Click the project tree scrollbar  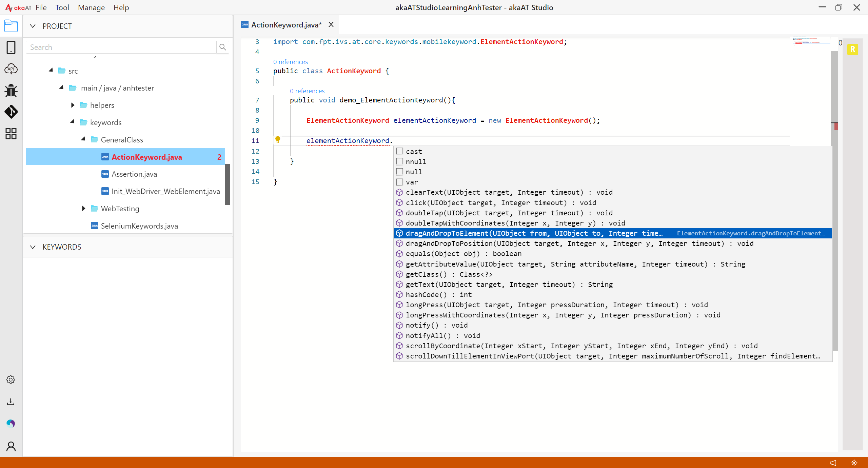[x=227, y=184]
